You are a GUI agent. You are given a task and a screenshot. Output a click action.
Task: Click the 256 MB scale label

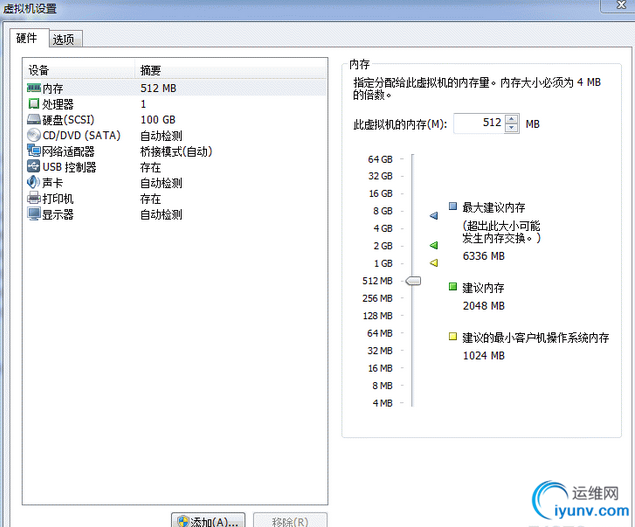[x=377, y=298]
